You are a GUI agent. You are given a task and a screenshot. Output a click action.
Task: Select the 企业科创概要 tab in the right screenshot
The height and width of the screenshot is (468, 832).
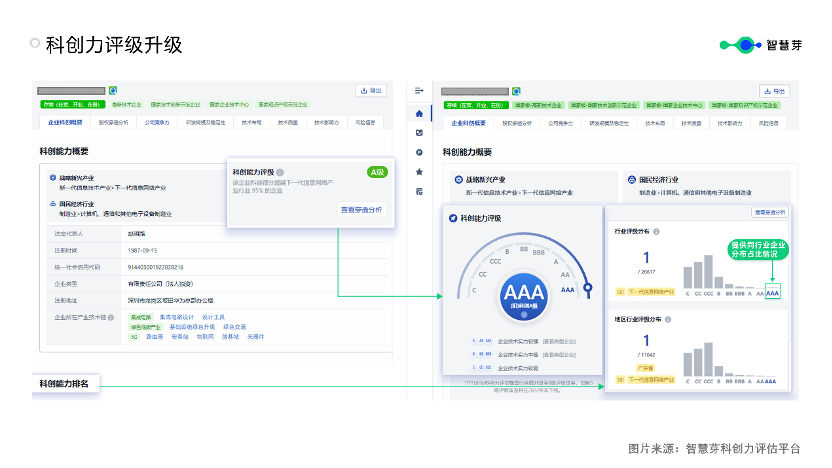click(469, 123)
